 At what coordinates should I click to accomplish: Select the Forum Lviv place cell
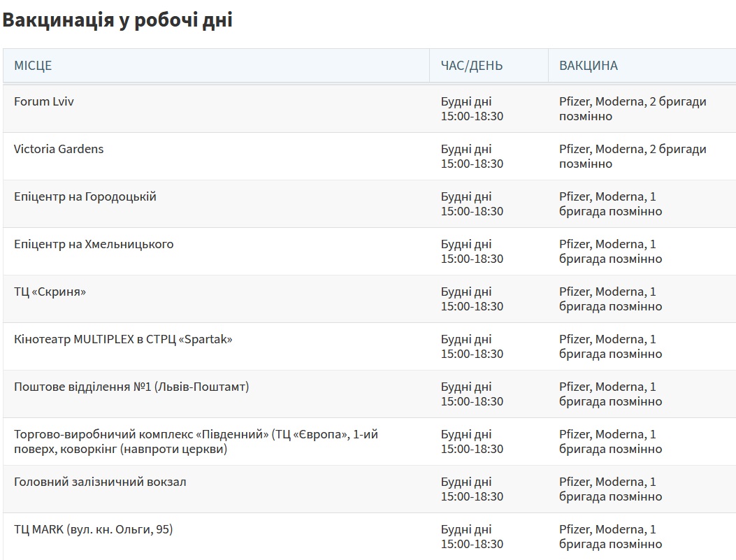point(44,101)
